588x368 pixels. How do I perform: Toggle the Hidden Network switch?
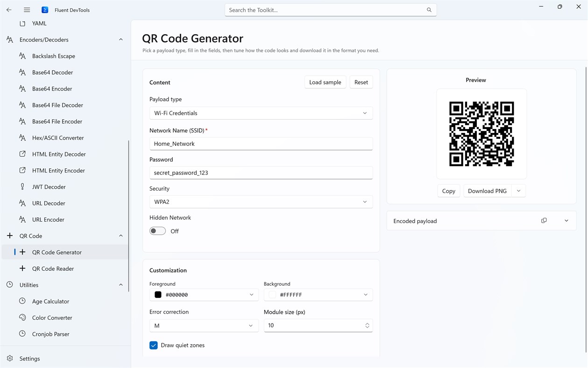(157, 231)
